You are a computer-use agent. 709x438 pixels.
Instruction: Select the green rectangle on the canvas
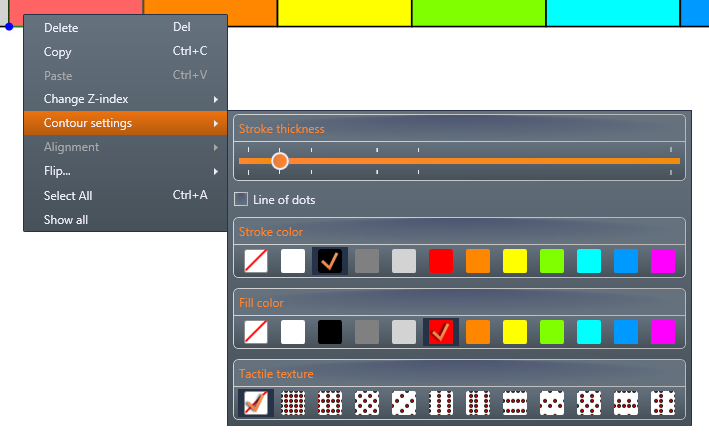[x=479, y=13]
